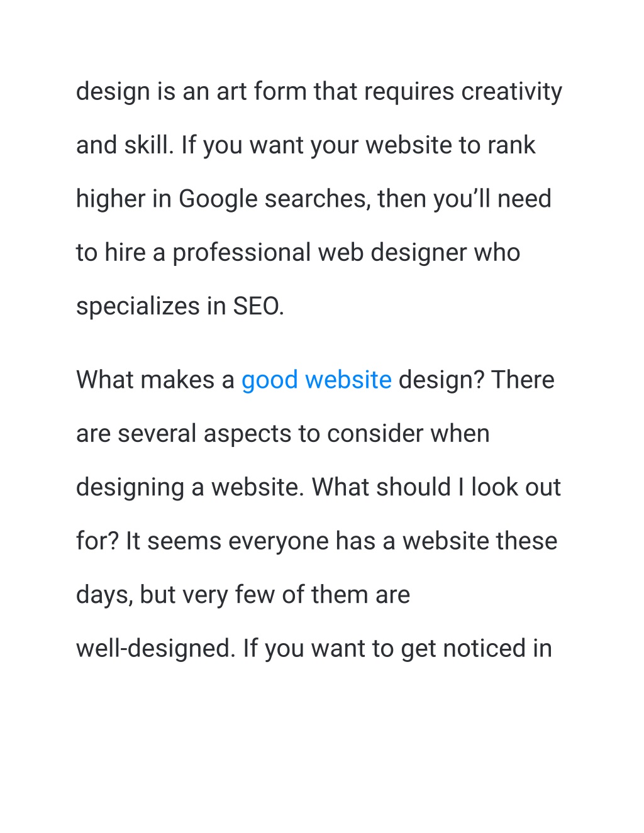This screenshot has width=644, height=833.
Task: Click the word "good" in blue link
Action: click(270, 382)
